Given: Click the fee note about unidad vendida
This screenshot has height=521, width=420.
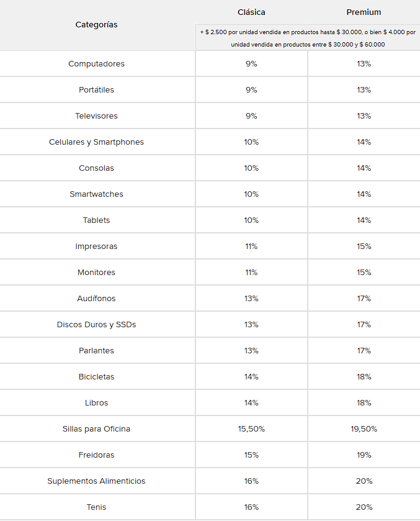Looking at the screenshot, I should click(x=308, y=37).
